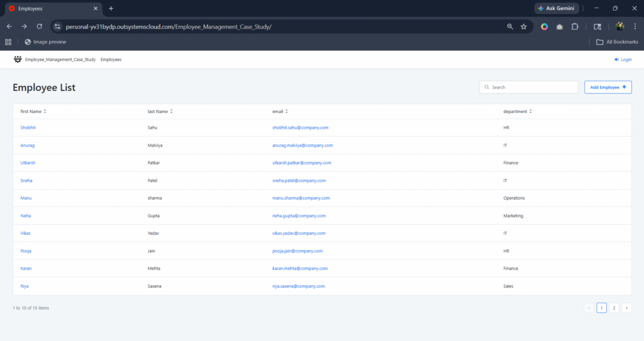Click email shobhit.sahu@company.com
This screenshot has height=341, width=644.
300,127
